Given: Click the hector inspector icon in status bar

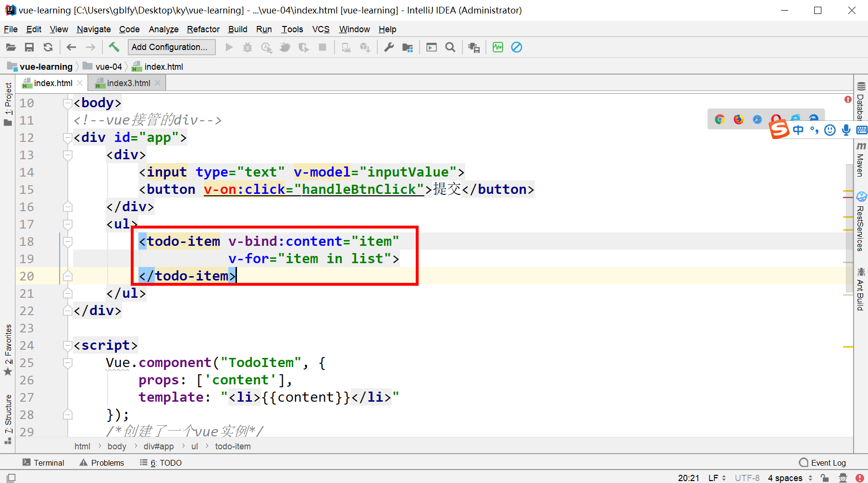Looking at the screenshot, I should [843, 478].
